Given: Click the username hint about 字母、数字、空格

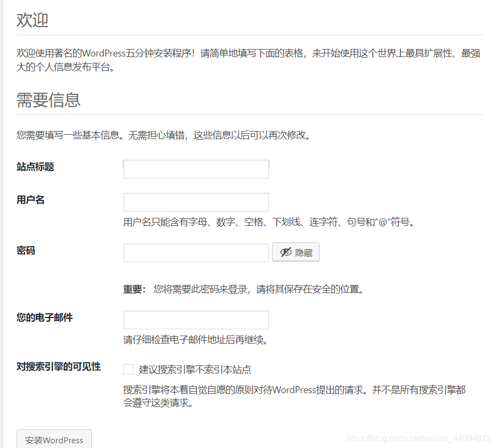Looking at the screenshot, I should click(x=269, y=222).
